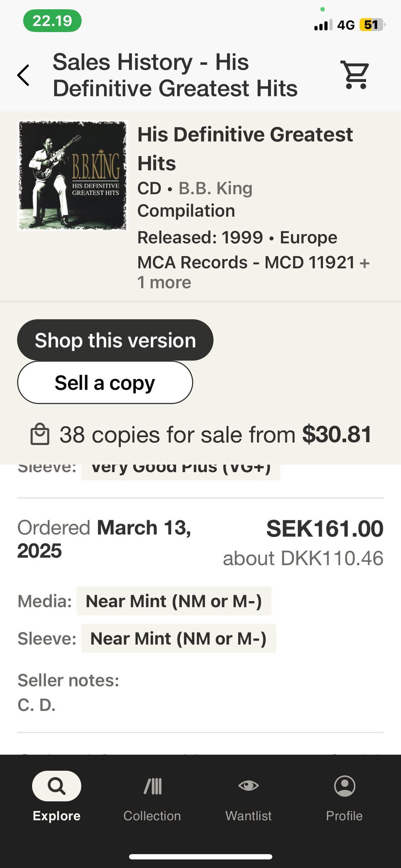Tap the green 22.19 time indicator

click(x=52, y=21)
